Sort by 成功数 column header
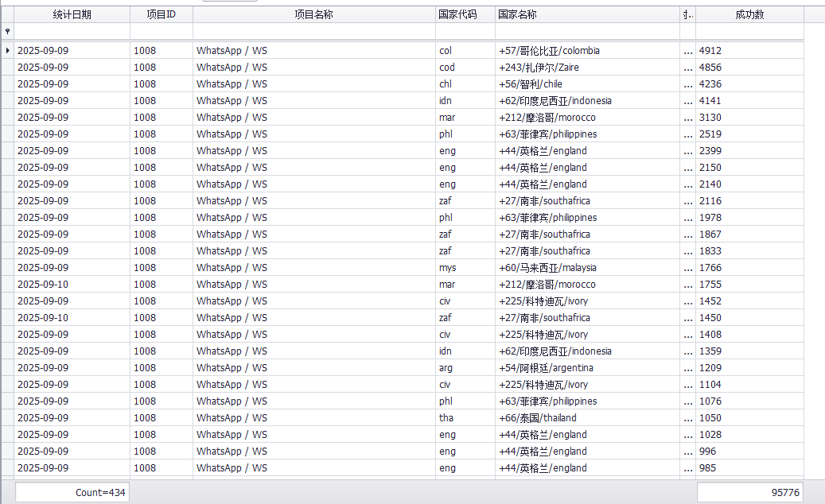 pyautogui.click(x=749, y=15)
